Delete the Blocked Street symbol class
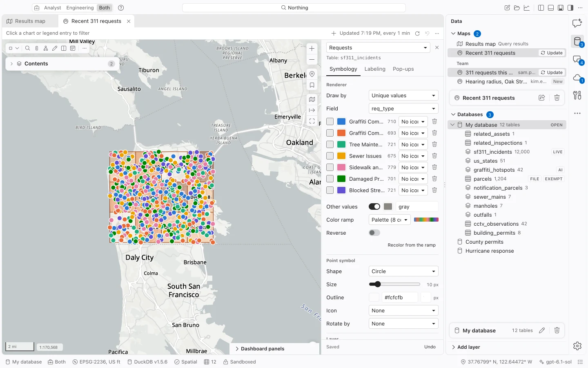Screen dimensions: 588x368 434,190
